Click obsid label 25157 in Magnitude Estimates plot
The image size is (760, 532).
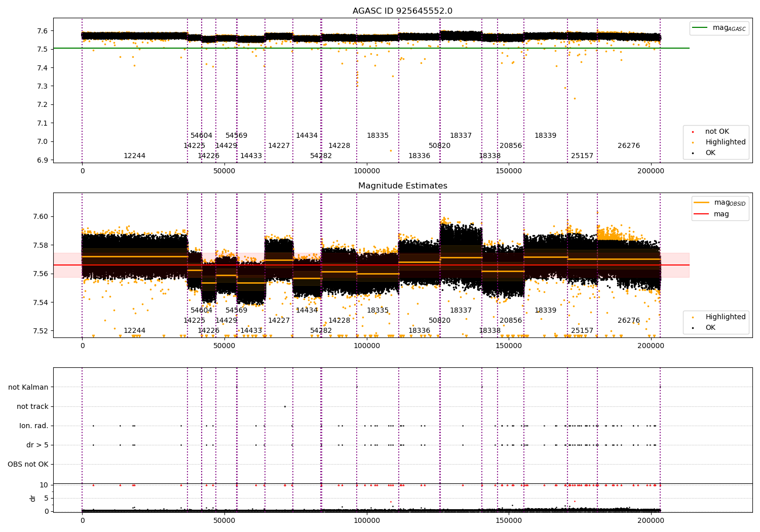582,331
